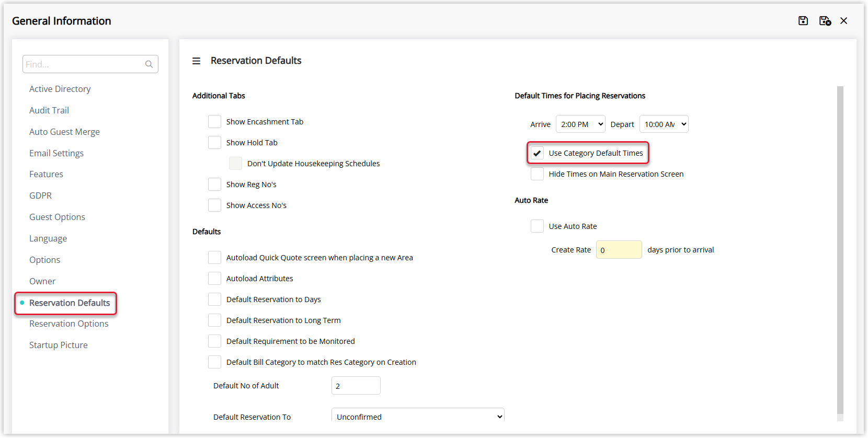This screenshot has width=868, height=438.
Task: Check Default Reservation to Long Term
Action: tap(214, 320)
